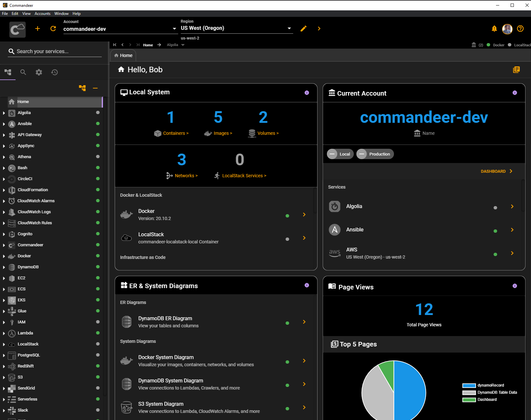Expand the API Gateway tree item
Screen dimensions: 531x420
(4, 135)
